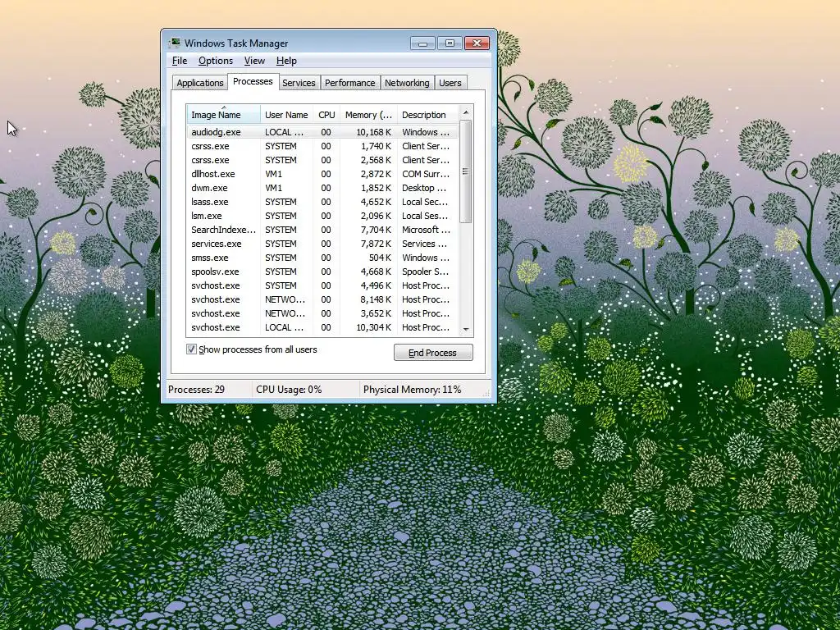Click the process list scrollbar thumb

click(466, 171)
